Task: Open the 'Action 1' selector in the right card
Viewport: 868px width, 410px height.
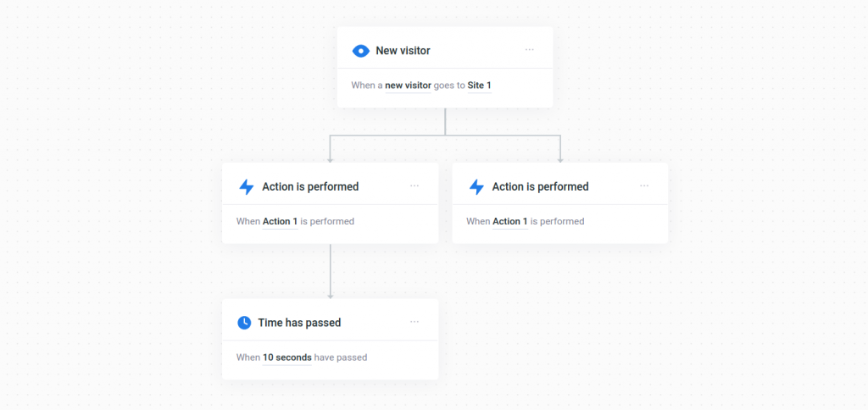Action: [x=510, y=221]
